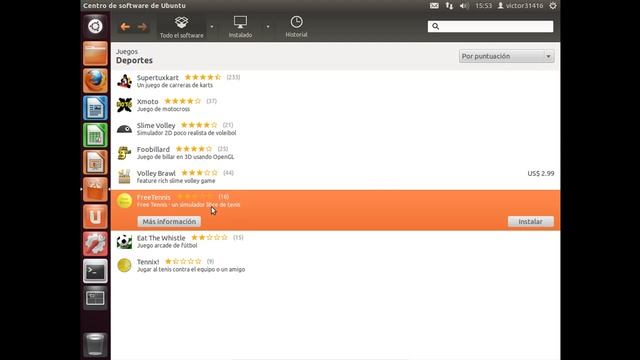Open the Por puntuación sort dropdown
640x360 pixels.
[507, 56]
